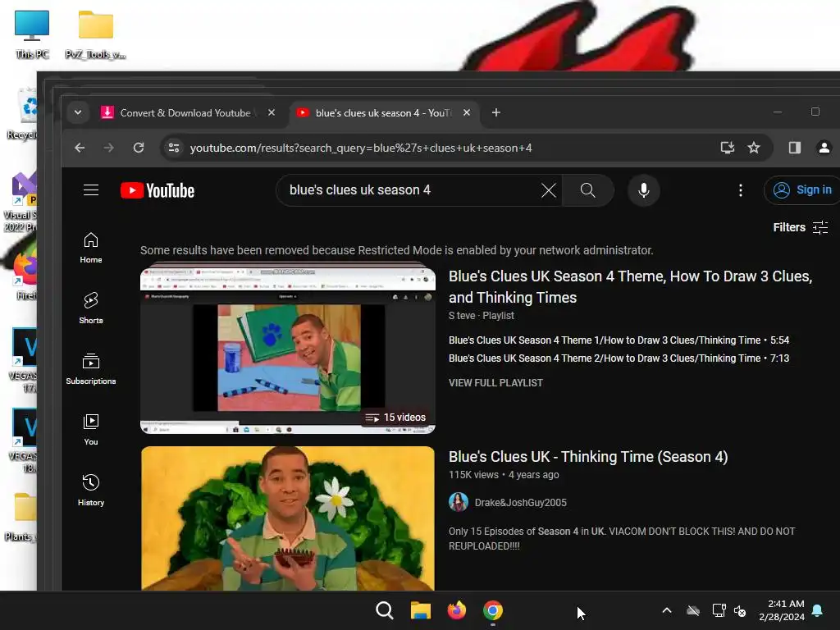
Task: Go to Home in the sidebar
Action: [91, 248]
